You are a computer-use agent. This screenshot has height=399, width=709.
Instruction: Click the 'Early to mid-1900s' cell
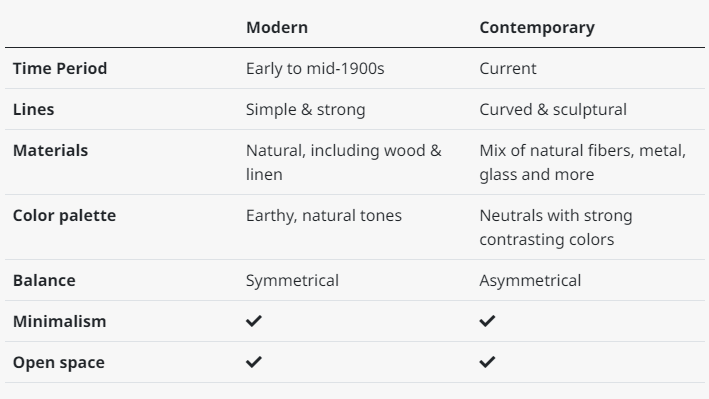tap(315, 68)
